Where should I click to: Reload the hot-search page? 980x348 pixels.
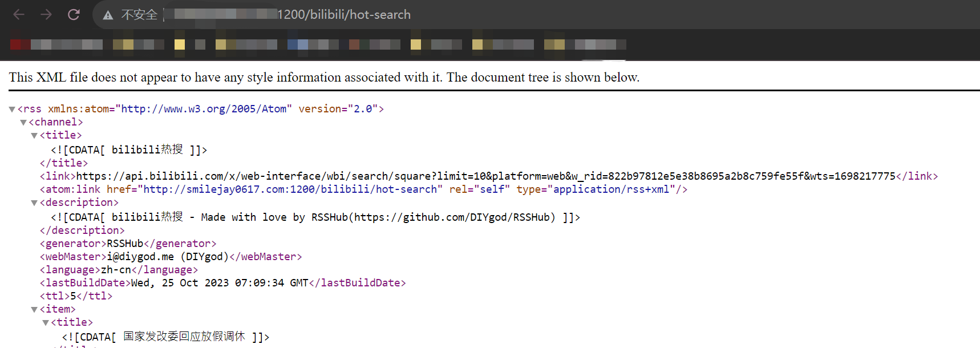point(74,14)
